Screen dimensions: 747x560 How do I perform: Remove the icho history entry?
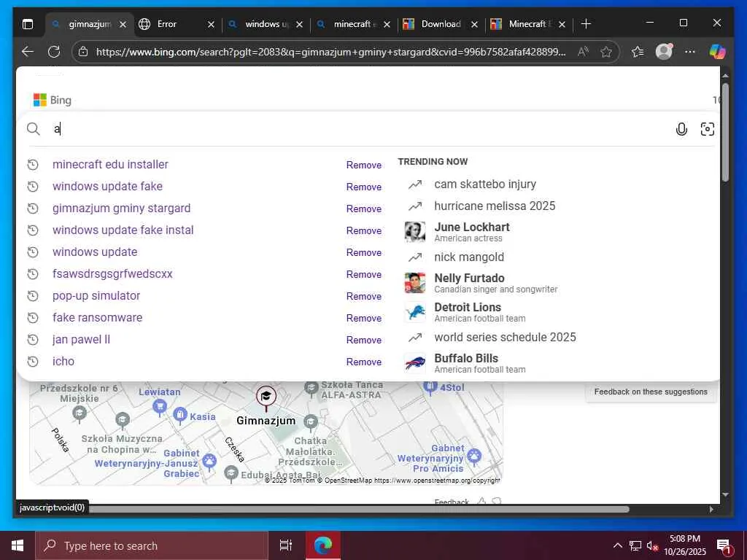tap(363, 362)
